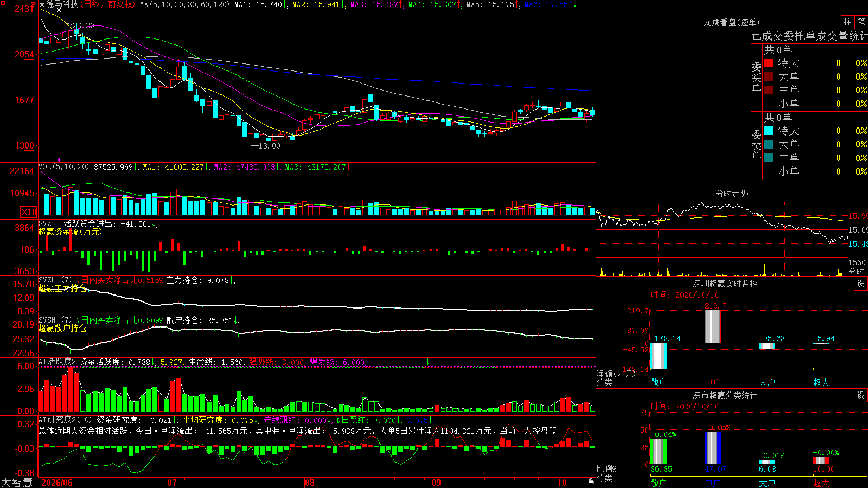The height and width of the screenshot is (488, 868).
Task: Select the VOL(5,10,20) indicator label
Action: (63, 167)
